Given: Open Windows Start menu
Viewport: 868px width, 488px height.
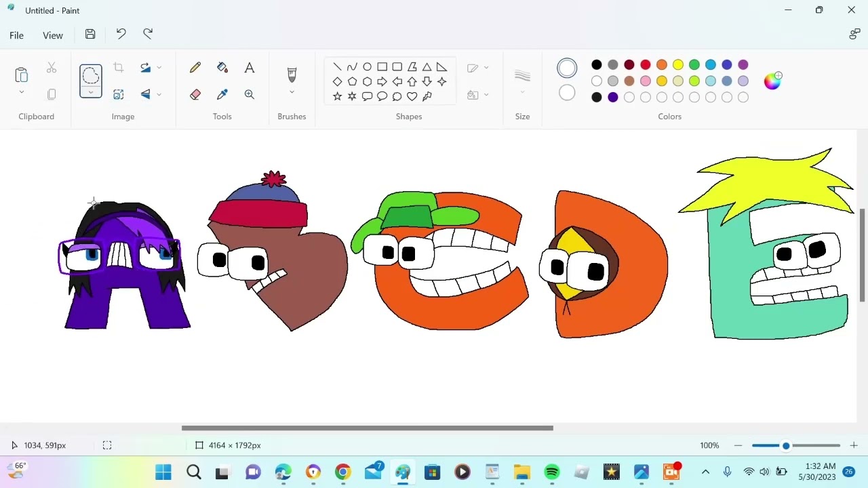Looking at the screenshot, I should pyautogui.click(x=163, y=472).
